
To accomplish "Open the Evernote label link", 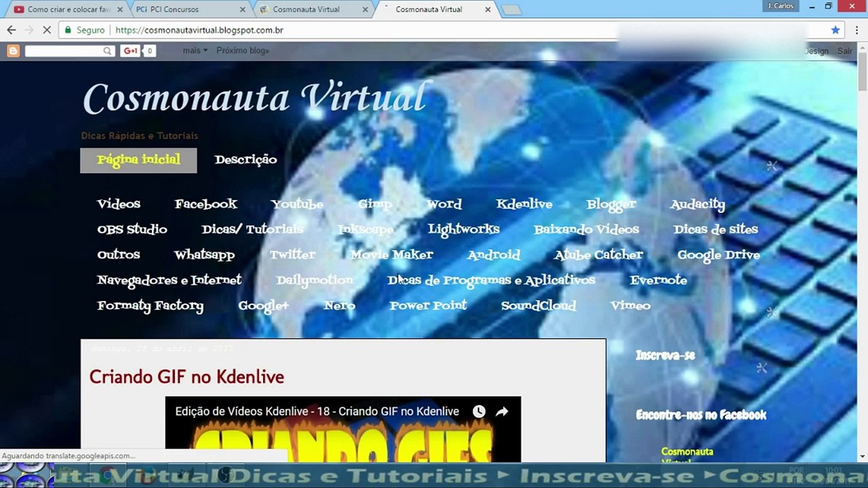I will click(658, 280).
